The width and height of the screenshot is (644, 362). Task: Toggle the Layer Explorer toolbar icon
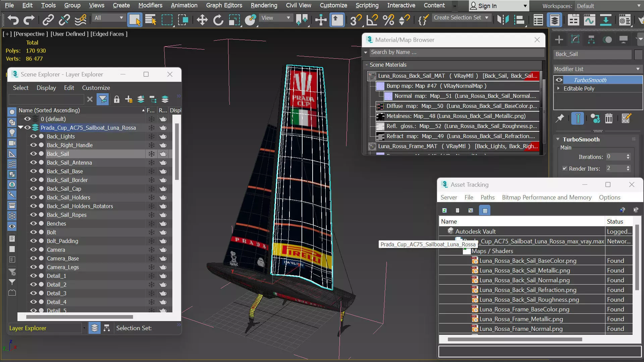[x=554, y=20]
